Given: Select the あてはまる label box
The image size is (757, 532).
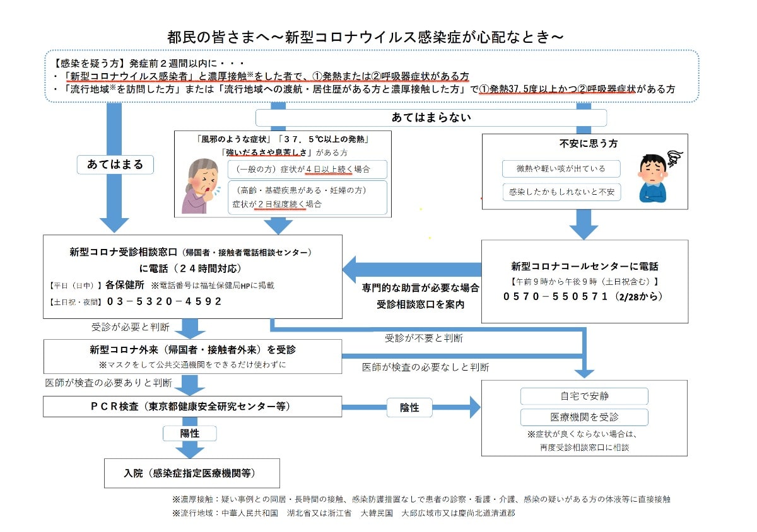Looking at the screenshot, I should click(115, 165).
